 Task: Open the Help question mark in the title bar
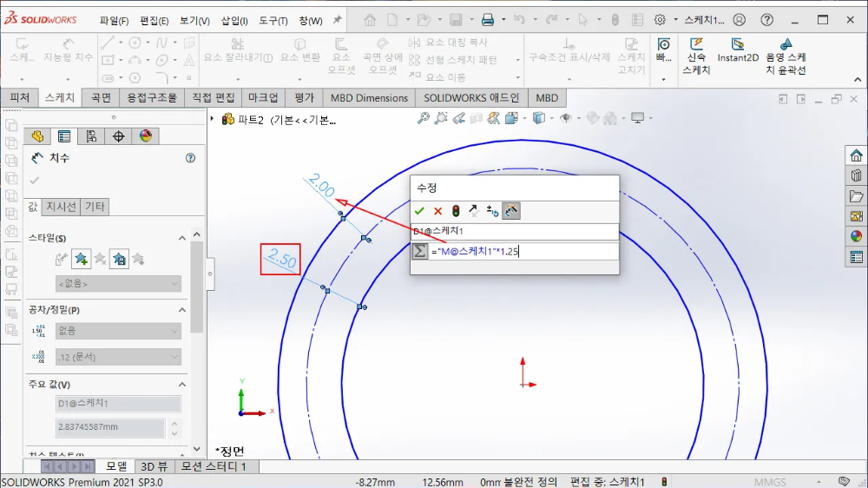click(766, 20)
